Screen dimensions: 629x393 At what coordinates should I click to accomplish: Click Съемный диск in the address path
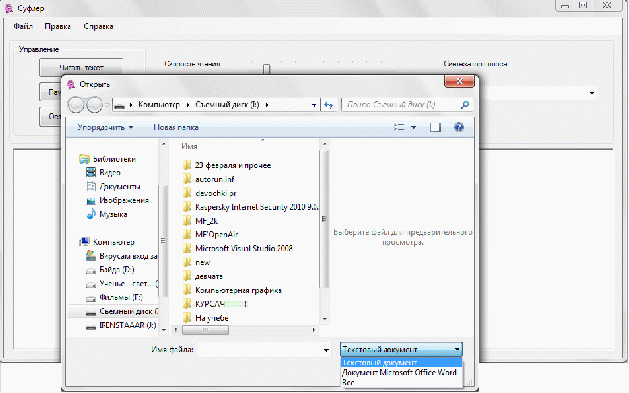[x=227, y=105]
